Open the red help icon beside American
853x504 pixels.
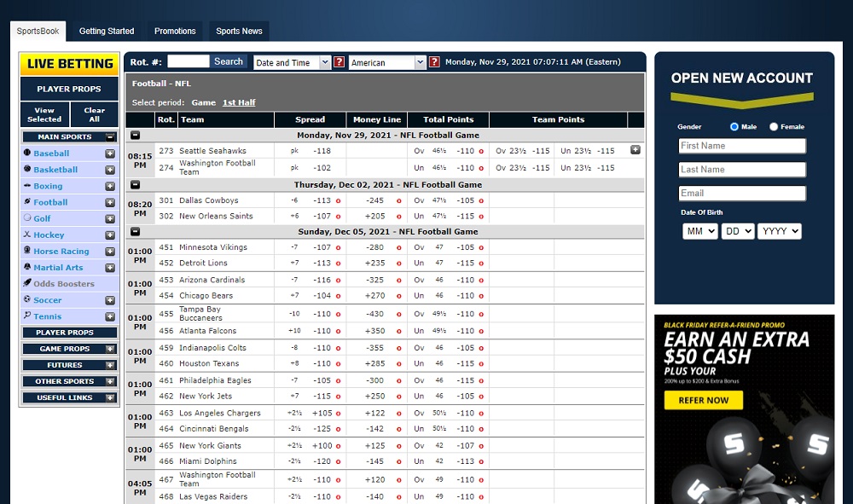coord(435,61)
